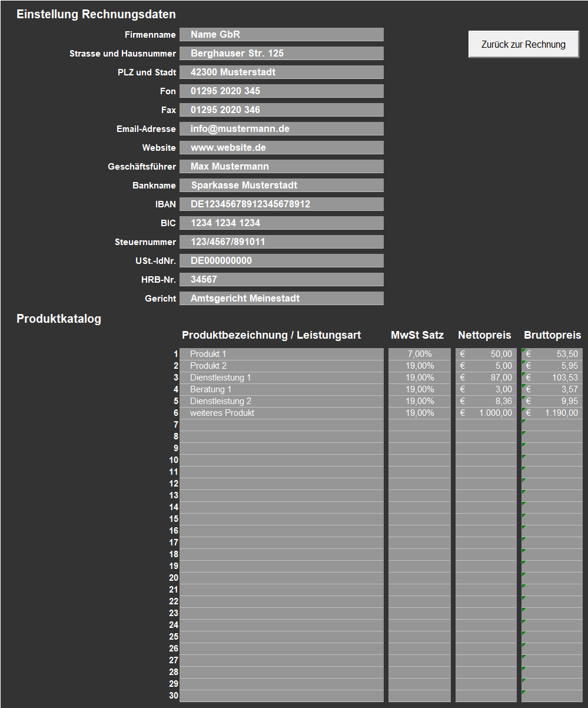Click the Zurück zur Rechnung button
This screenshot has width=588, height=708.
(x=523, y=44)
